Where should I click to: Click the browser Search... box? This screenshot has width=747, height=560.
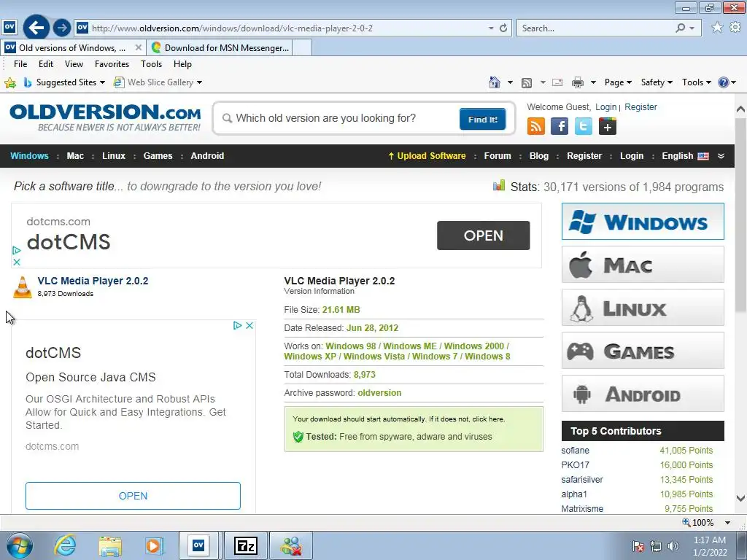click(x=595, y=28)
